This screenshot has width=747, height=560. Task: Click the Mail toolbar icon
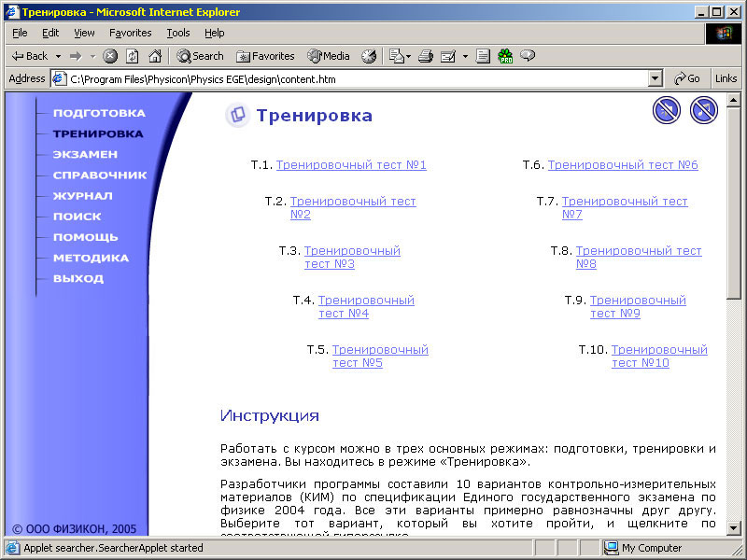coord(396,56)
